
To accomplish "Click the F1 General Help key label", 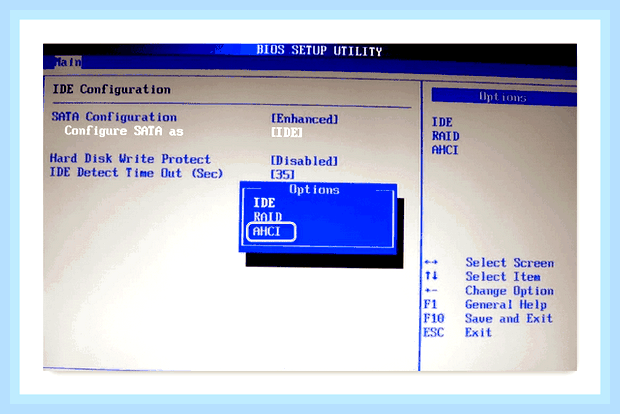I will tap(430, 304).
